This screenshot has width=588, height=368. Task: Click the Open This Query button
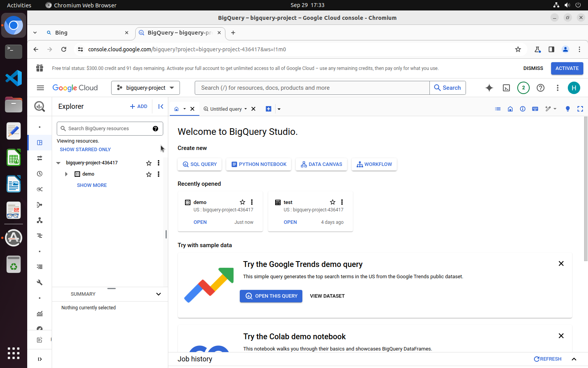click(271, 296)
